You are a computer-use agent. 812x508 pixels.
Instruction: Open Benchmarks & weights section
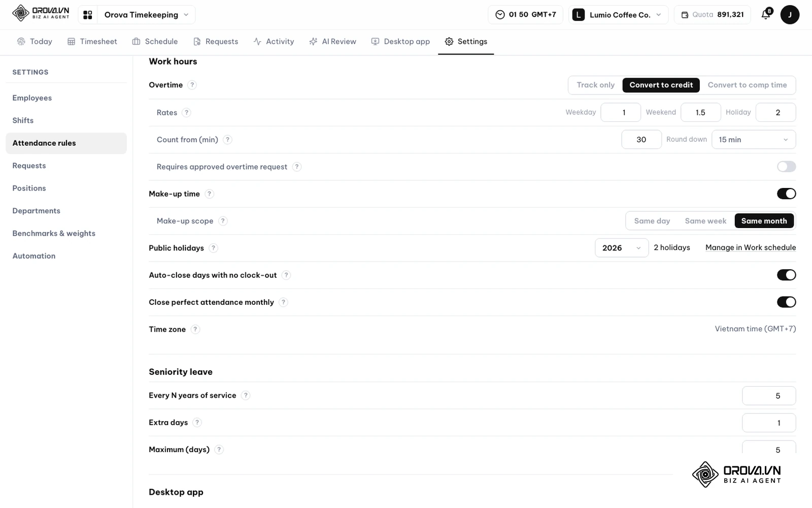66,234
